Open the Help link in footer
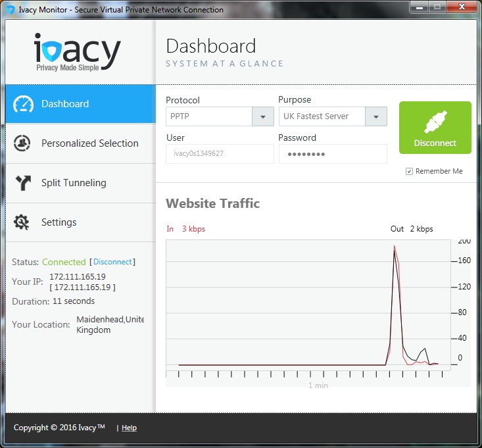 click(x=129, y=428)
